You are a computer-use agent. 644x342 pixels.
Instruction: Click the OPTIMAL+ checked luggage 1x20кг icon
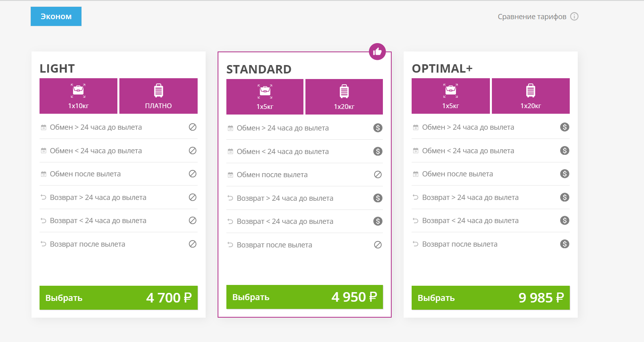coord(531,91)
